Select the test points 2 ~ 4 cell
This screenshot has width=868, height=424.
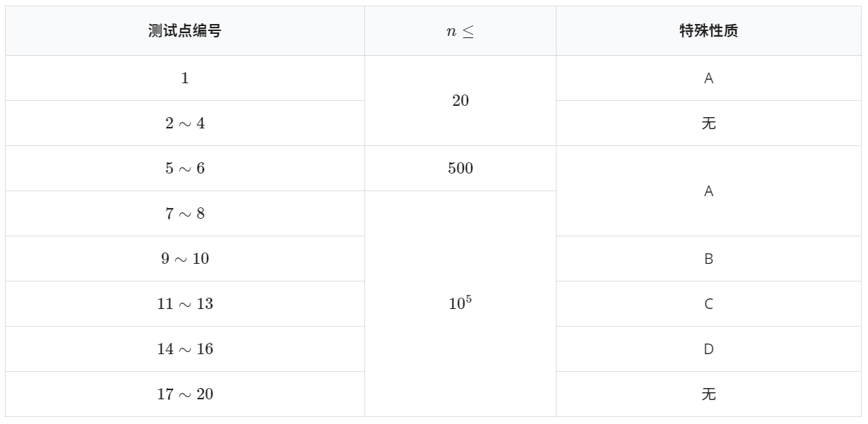click(185, 123)
